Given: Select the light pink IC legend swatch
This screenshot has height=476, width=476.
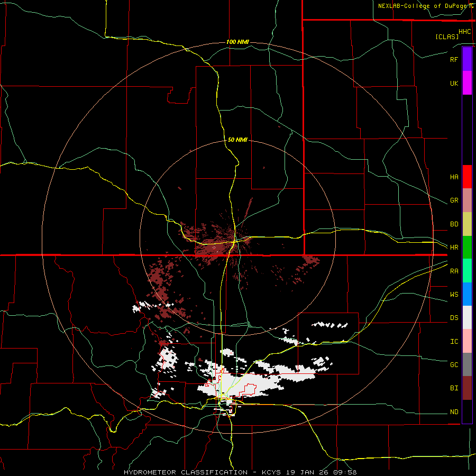Looking at the screenshot, I should [467, 341].
